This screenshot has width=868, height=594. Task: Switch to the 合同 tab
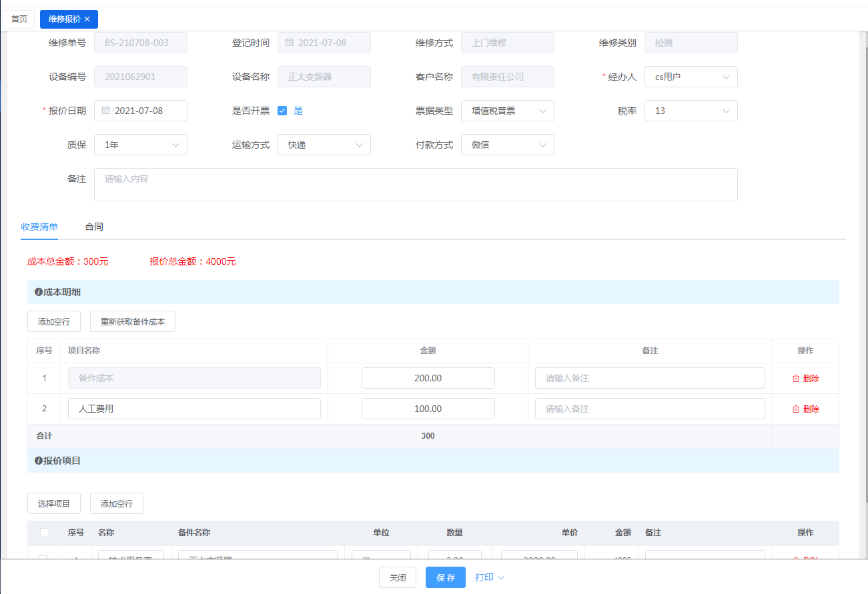(94, 227)
